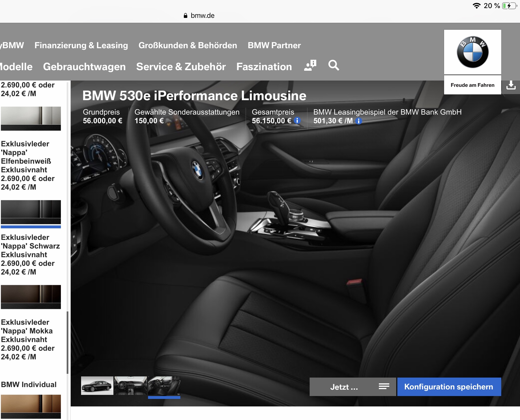520x420 pixels.
Task: Select Elfenbeinweiß Nappa leather swatch
Action: (x=31, y=119)
